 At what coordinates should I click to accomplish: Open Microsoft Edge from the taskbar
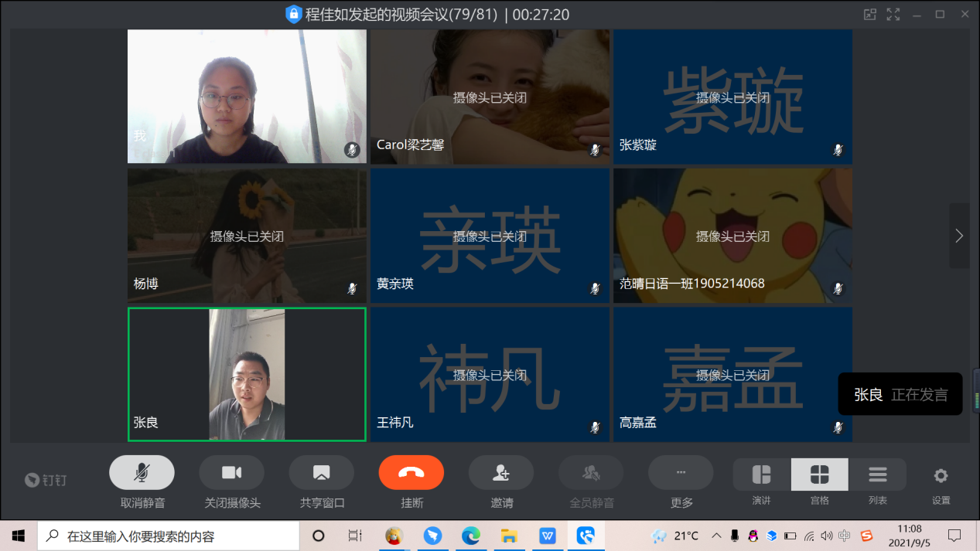pos(470,536)
